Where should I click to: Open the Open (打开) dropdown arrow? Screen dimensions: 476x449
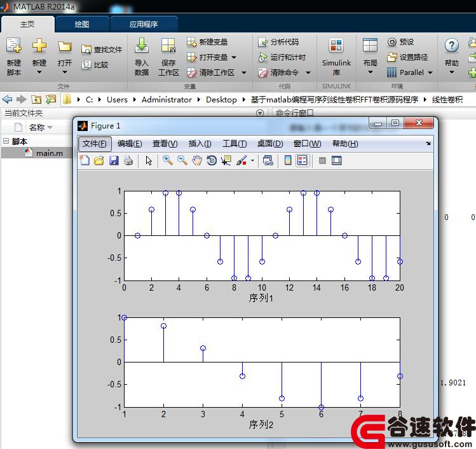65,73
